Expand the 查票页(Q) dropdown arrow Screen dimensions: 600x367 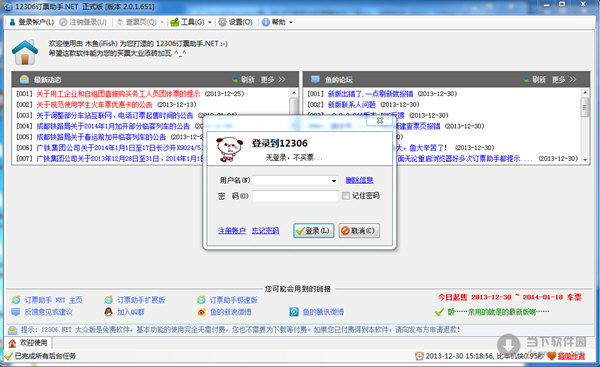tap(162, 23)
